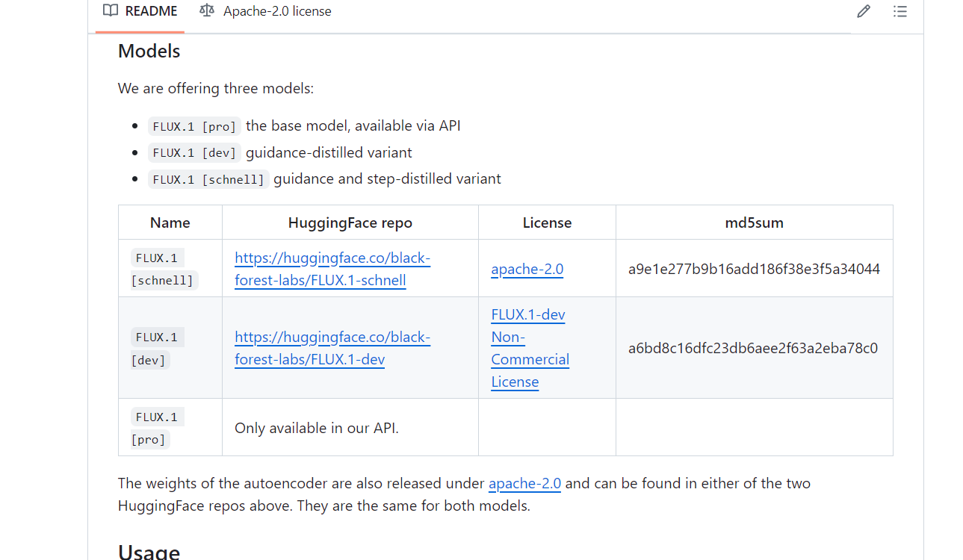Click the Usage heading
Viewport: 963px width, 560px height.
pos(149,552)
